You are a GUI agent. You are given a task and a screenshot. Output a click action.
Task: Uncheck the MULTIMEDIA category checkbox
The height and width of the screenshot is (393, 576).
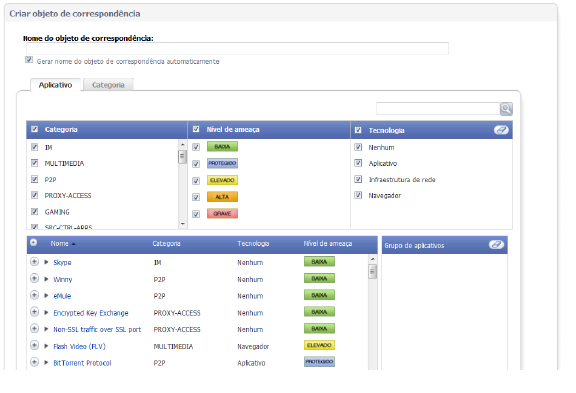tap(35, 163)
